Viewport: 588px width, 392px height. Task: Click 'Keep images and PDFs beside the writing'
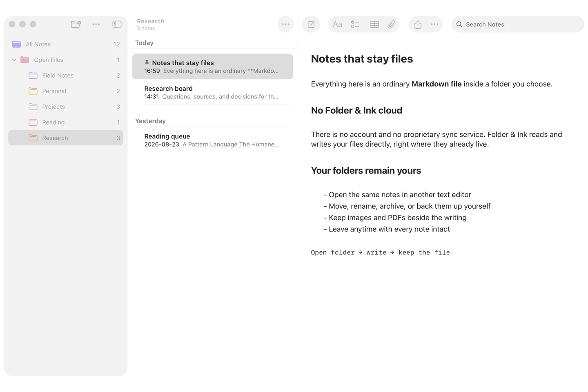point(398,218)
